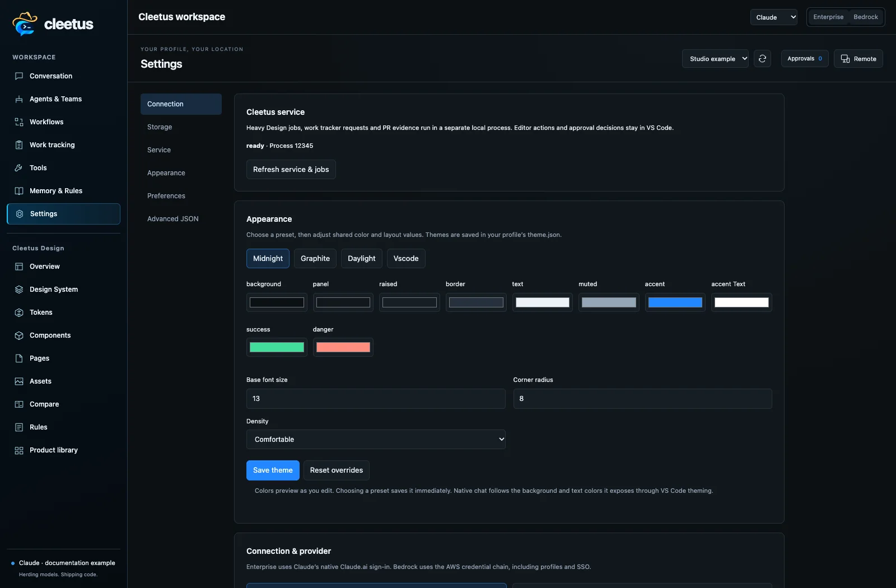The height and width of the screenshot is (588, 896).
Task: Click the Remote button label
Action: 865,59
